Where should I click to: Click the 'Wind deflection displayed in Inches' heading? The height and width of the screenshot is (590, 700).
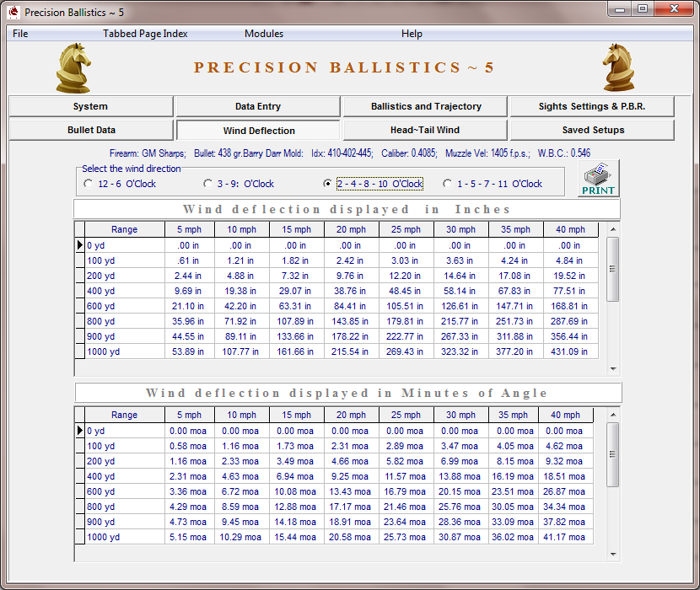click(347, 209)
